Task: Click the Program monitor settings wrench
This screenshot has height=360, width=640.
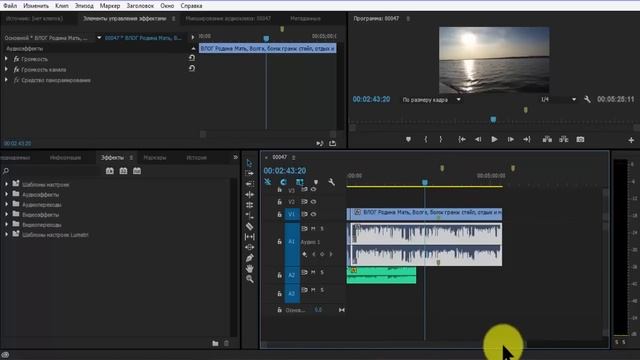Action: (587, 99)
